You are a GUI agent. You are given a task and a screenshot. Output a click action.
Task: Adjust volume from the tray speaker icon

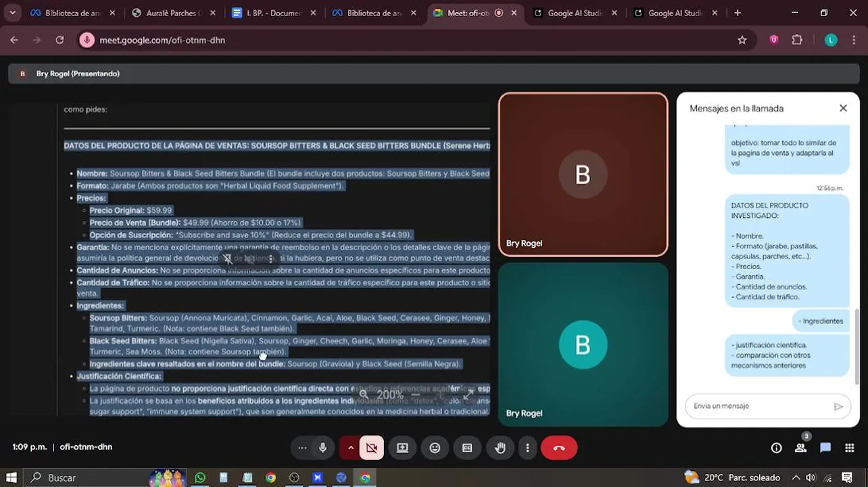pos(811,478)
